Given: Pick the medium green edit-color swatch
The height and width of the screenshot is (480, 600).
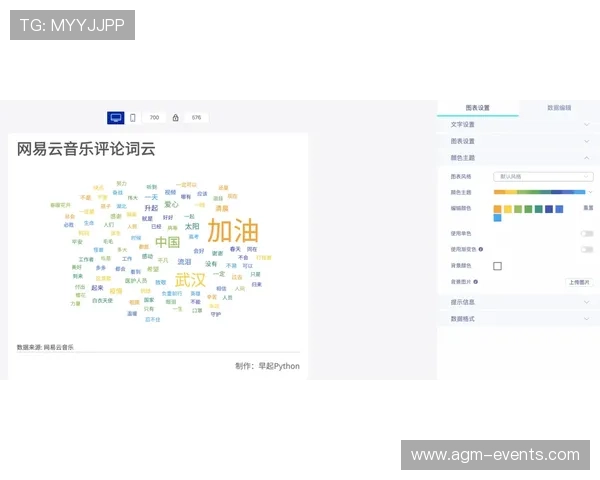Looking at the screenshot, I should (528, 209).
